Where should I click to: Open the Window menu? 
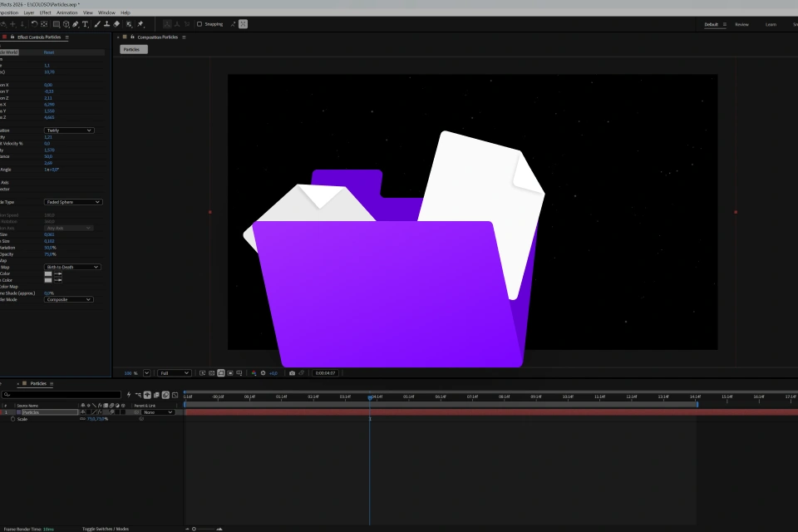pyautogui.click(x=106, y=12)
